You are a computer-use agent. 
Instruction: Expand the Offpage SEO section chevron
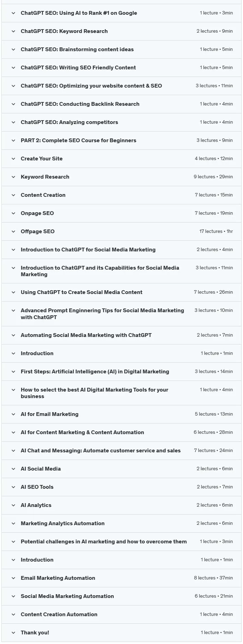click(x=13, y=231)
